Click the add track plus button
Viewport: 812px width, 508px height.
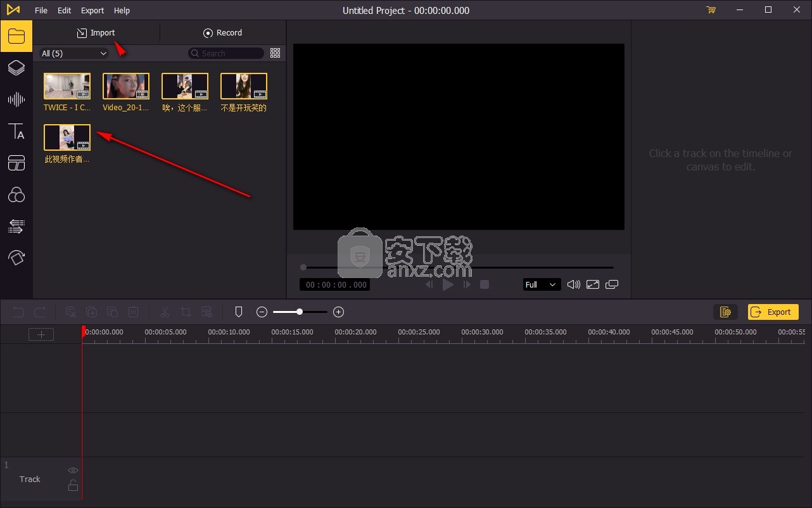[x=41, y=334]
